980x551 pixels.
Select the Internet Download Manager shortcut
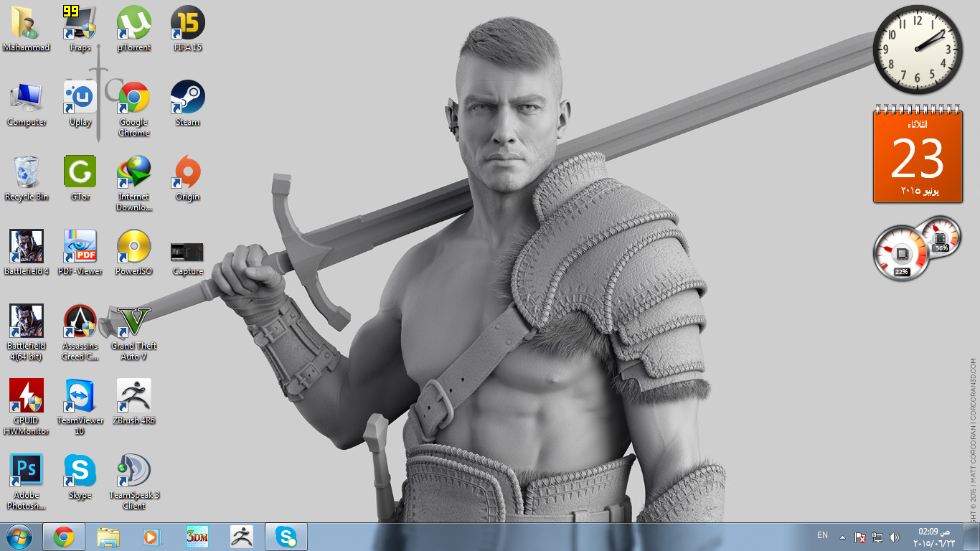134,184
